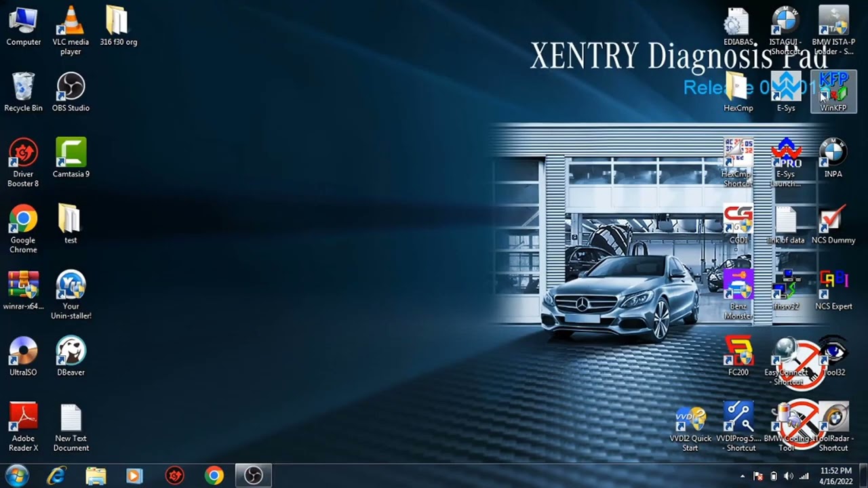Launch the ifhsrv32 shortcut
The image size is (868, 488).
(785, 291)
